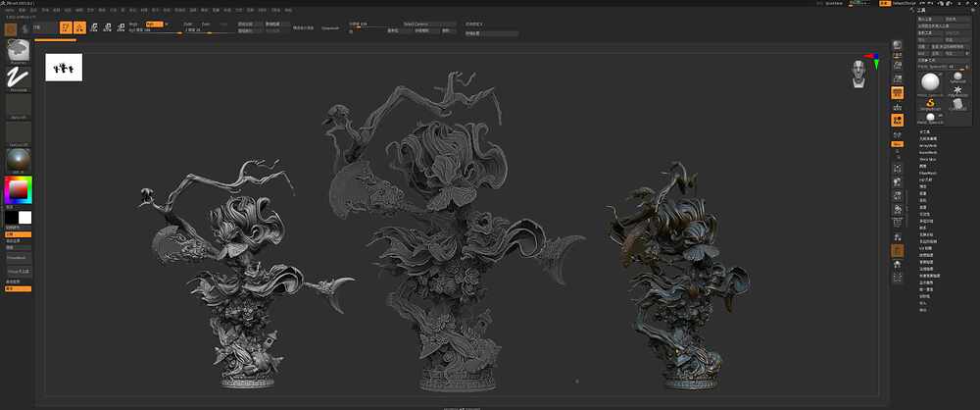The width and height of the screenshot is (980, 410).
Task: Toggle the Mrgb channel button
Action: 133,24
